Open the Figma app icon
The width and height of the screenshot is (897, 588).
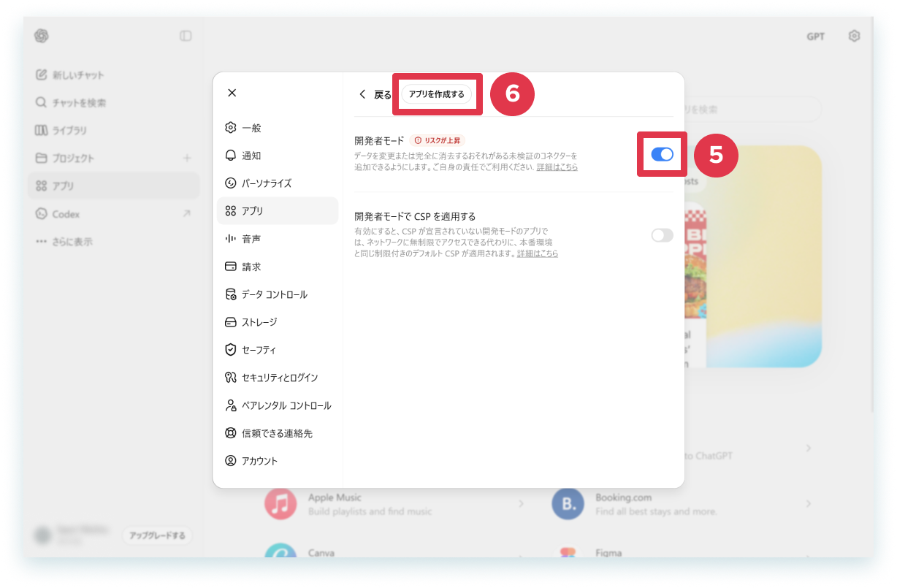[568, 553]
